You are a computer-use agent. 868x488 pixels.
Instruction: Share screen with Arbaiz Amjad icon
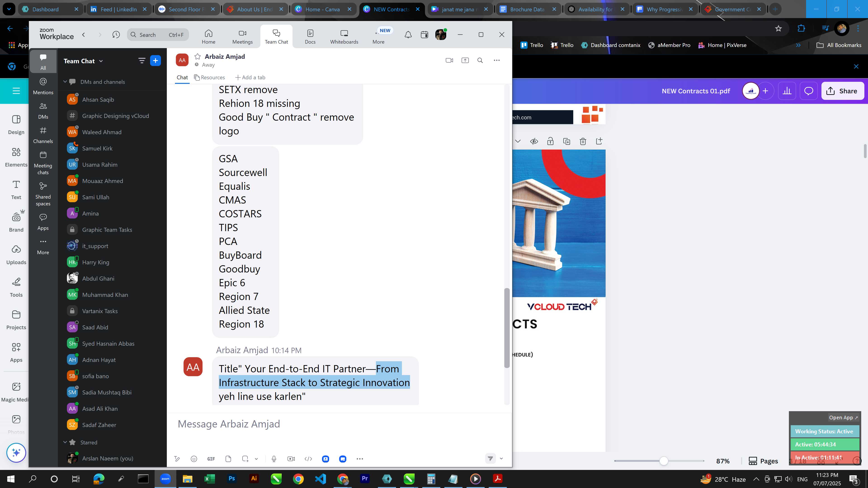(x=465, y=60)
